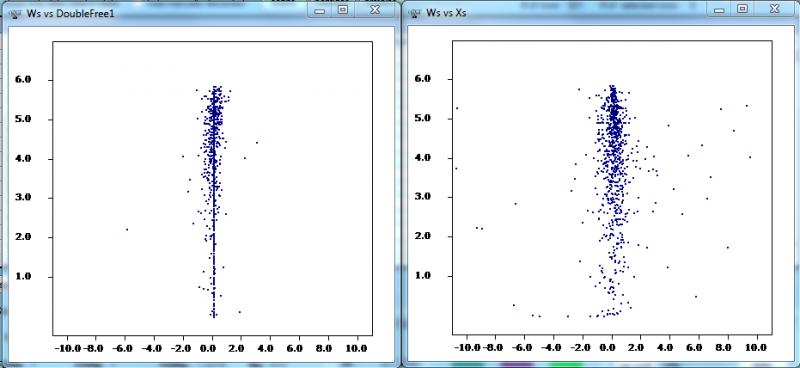Screen dimensions: 800x368
Task: Close the Ws vs Xs window
Action: pyautogui.click(x=774, y=9)
